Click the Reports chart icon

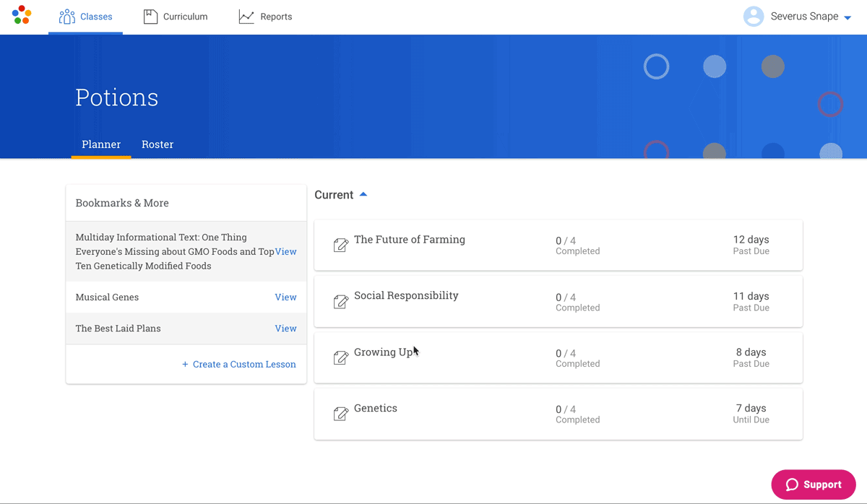(x=246, y=17)
